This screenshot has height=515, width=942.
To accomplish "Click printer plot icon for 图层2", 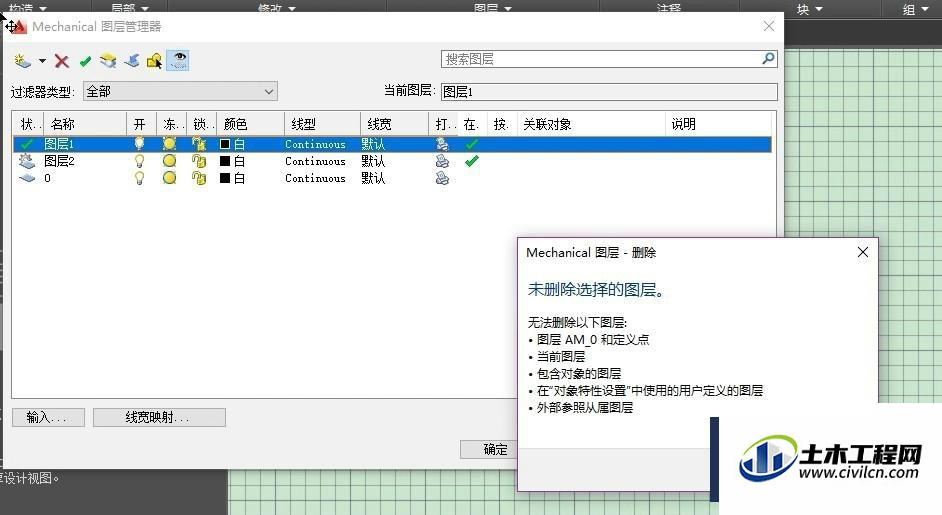I will click(442, 161).
